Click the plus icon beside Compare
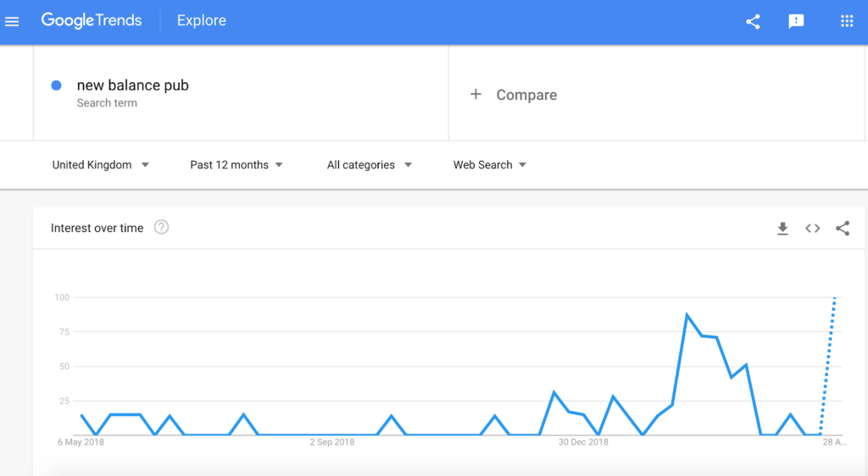 coord(476,95)
